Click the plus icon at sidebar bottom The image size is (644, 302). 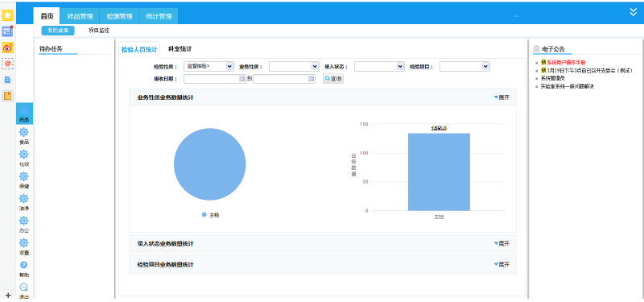tap(8, 295)
